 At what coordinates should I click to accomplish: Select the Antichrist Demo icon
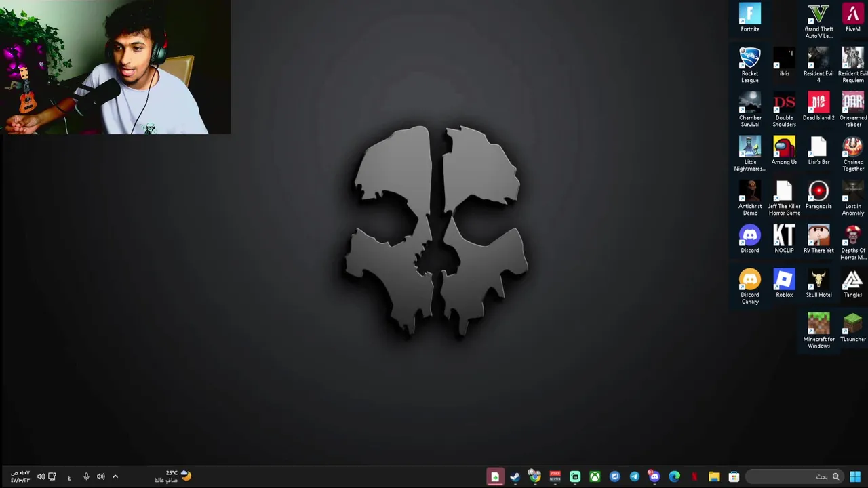750,198
